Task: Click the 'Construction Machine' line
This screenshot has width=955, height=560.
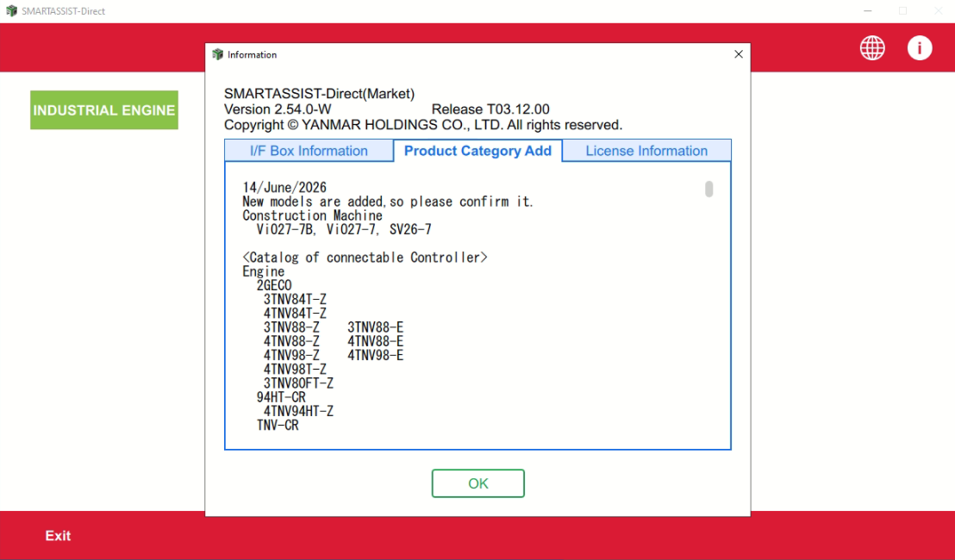Action: tap(313, 215)
